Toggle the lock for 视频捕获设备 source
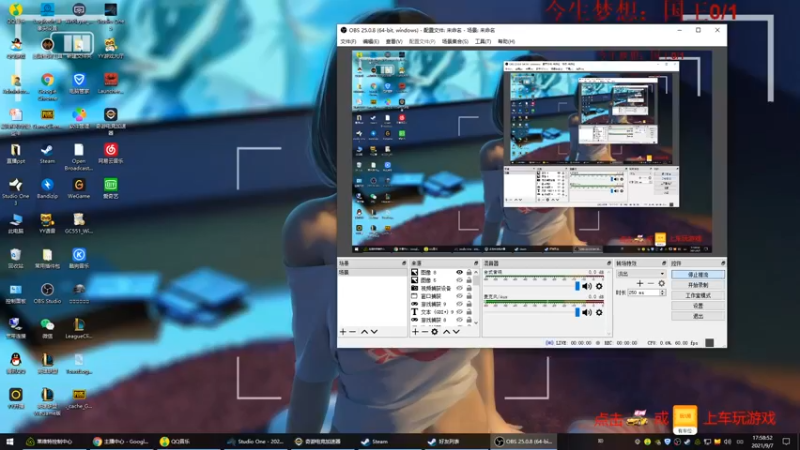 pos(469,288)
